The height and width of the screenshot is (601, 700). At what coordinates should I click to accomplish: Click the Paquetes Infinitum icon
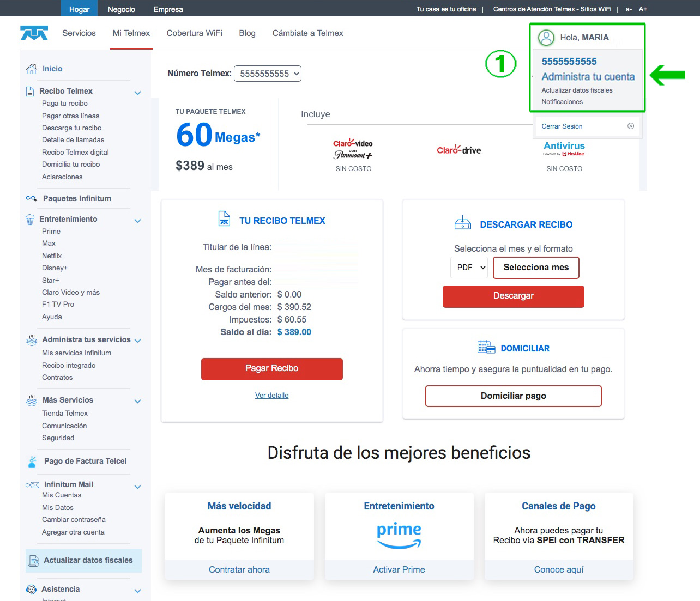coord(32,198)
